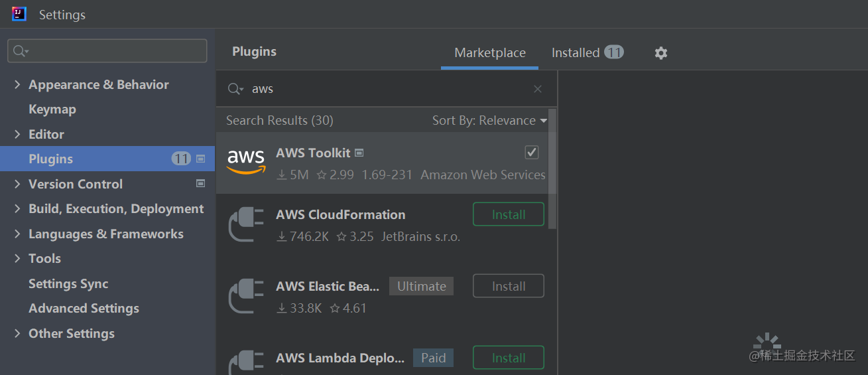
Task: Click the AWS Elastic Beanstalk plug icon
Action: point(246,297)
